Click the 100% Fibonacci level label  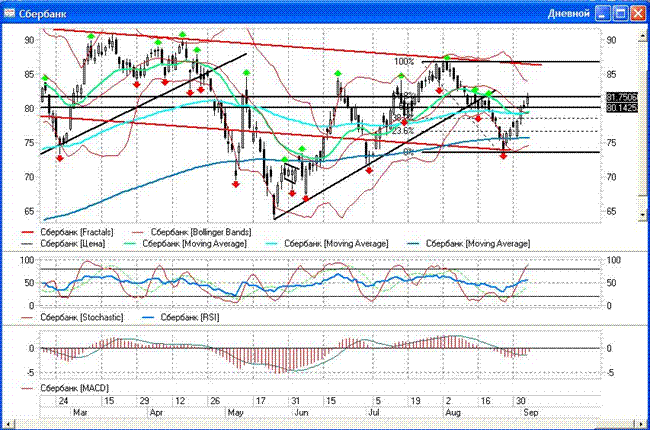404,62
